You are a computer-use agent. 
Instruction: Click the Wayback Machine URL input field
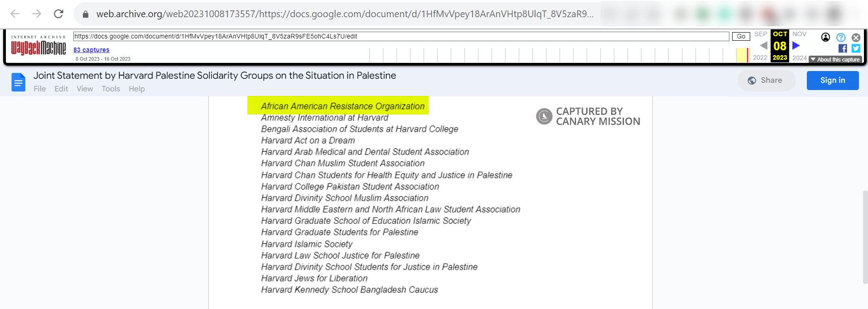tap(401, 36)
